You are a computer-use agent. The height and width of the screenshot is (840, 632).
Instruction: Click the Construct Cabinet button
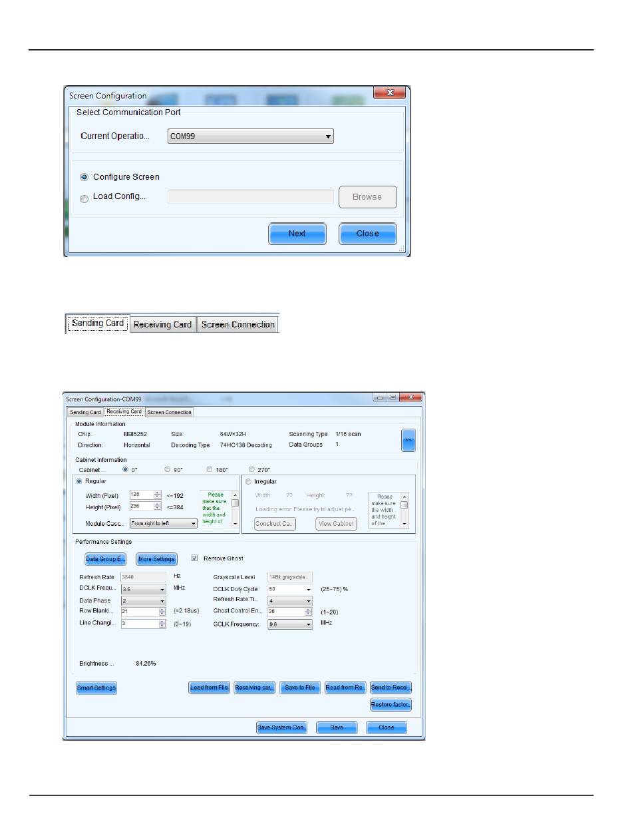(275, 524)
